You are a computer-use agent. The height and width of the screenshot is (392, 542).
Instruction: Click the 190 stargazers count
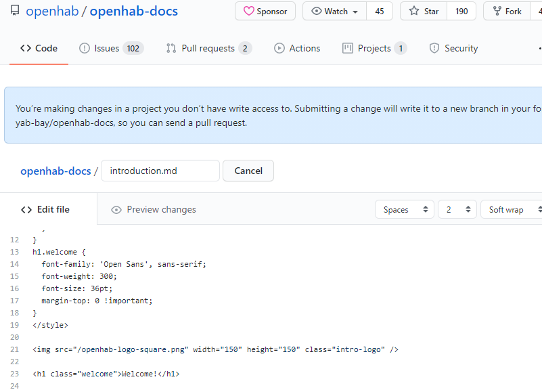[x=461, y=12]
